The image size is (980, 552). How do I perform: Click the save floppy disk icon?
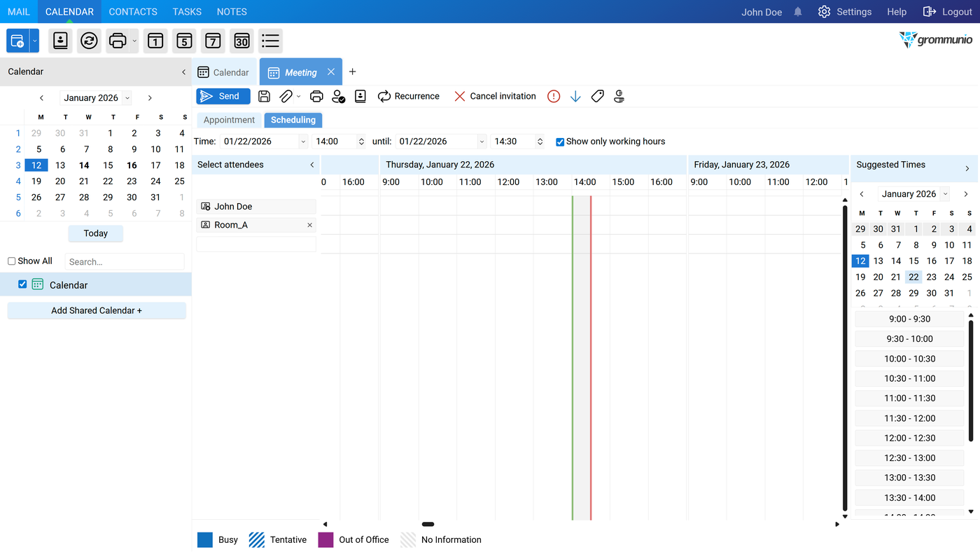coord(264,96)
